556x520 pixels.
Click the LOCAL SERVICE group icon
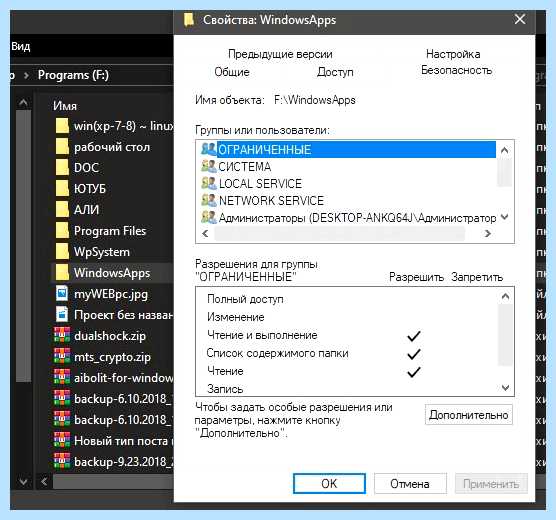[x=208, y=183]
